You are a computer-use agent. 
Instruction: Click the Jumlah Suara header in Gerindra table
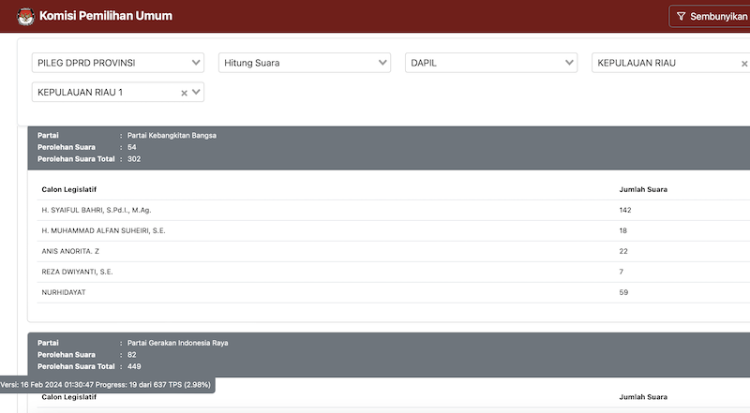coord(643,397)
